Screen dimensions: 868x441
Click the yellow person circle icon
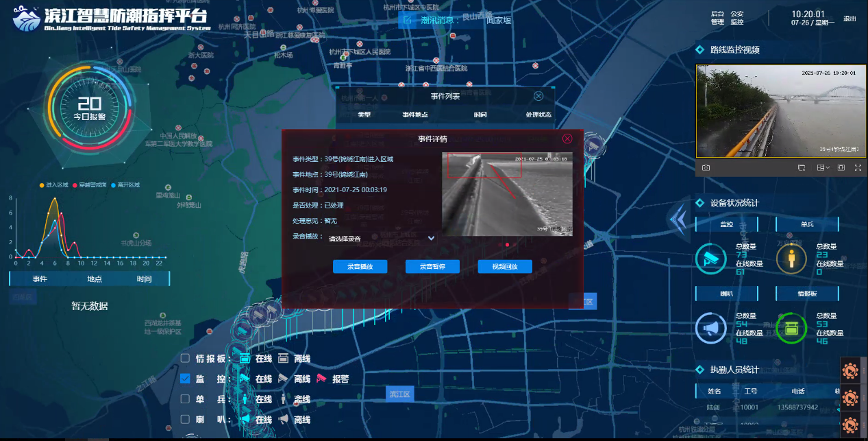pos(791,259)
